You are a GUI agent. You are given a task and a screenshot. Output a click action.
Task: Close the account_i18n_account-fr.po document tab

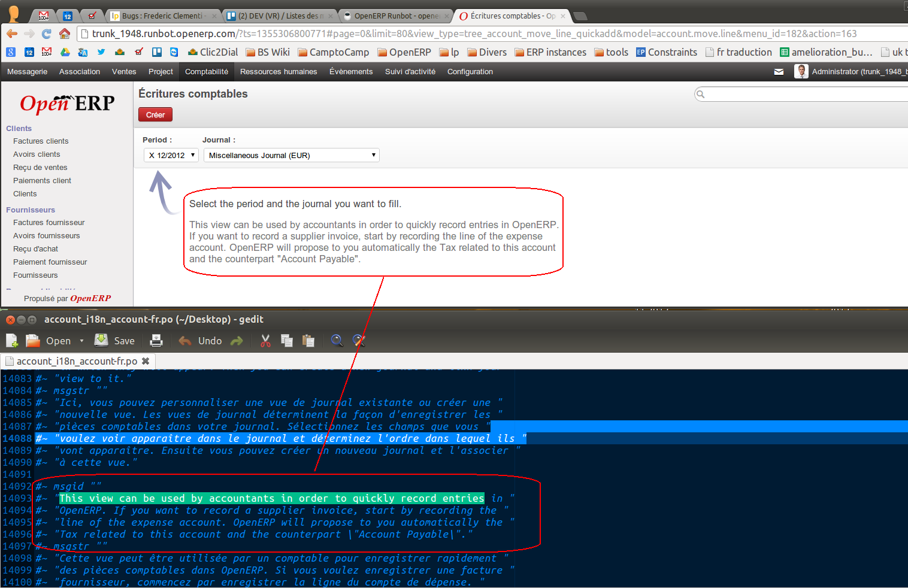tap(146, 361)
